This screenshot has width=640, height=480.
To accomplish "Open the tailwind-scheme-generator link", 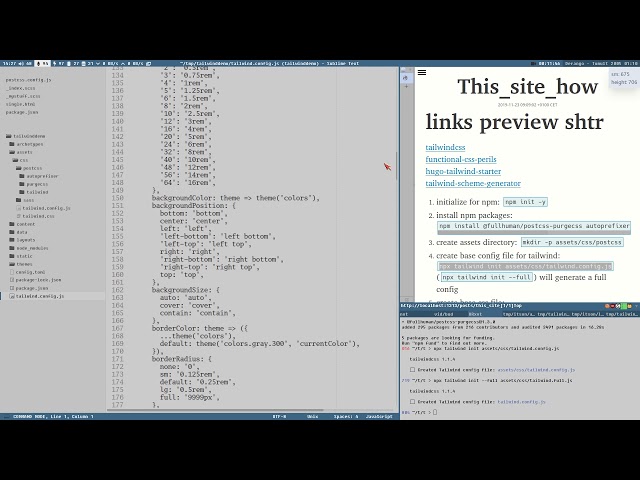I will click(x=473, y=183).
